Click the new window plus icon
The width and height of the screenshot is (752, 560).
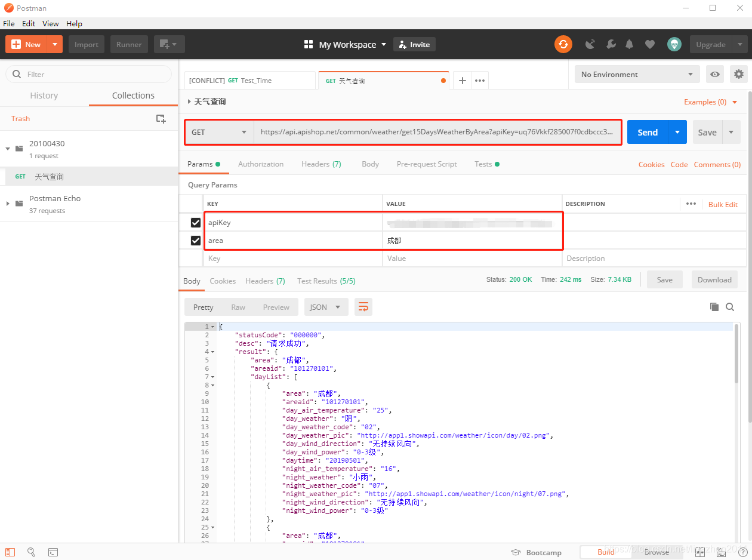pyautogui.click(x=169, y=44)
